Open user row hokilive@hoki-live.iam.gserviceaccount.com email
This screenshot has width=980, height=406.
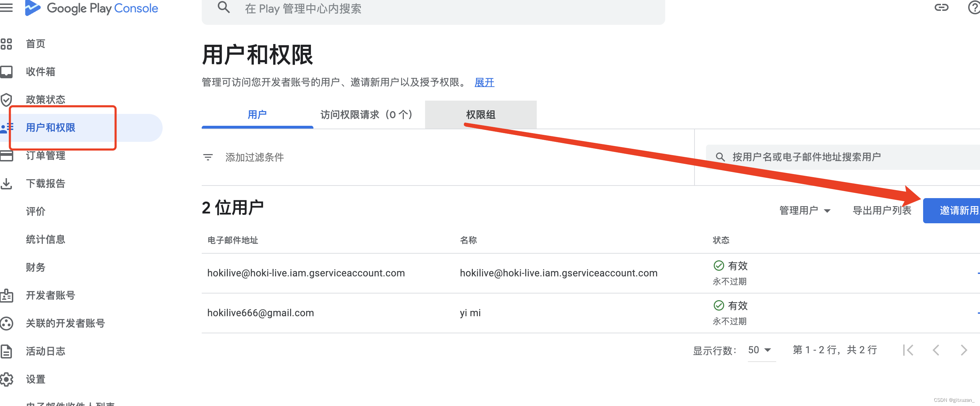[x=306, y=273]
